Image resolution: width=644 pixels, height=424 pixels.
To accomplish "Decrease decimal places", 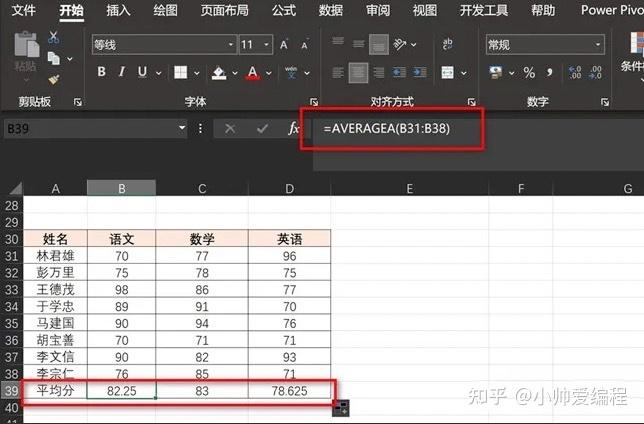I will [595, 72].
